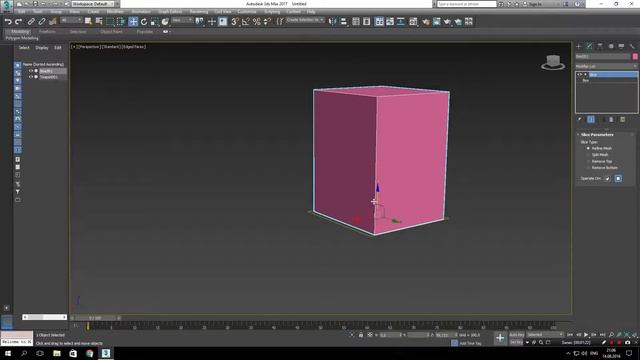Click the Redo arrow in main toolbar
The width and height of the screenshot is (640, 360).
pyautogui.click(x=18, y=22)
